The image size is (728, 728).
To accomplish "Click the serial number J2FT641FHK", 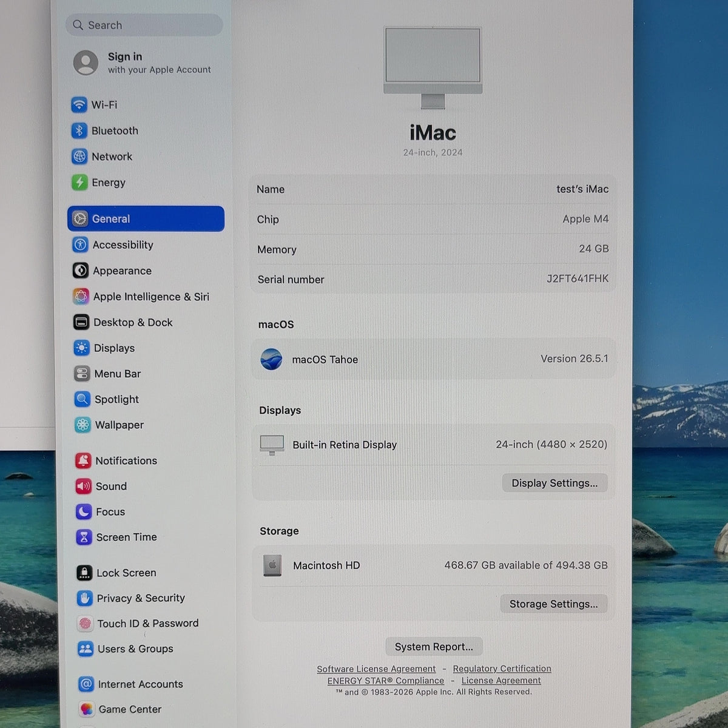I will coord(578,278).
